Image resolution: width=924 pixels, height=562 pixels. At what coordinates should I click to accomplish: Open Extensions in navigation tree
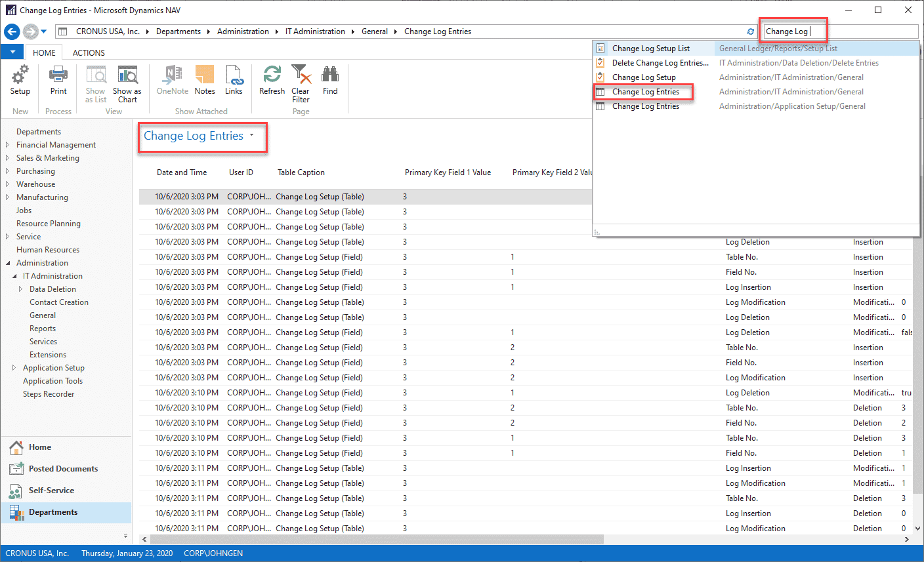48,355
